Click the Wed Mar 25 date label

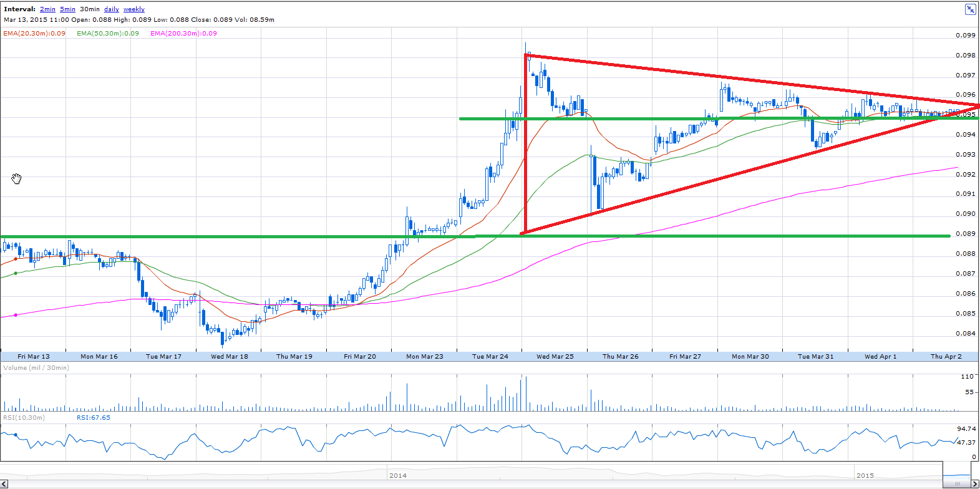[x=555, y=357]
